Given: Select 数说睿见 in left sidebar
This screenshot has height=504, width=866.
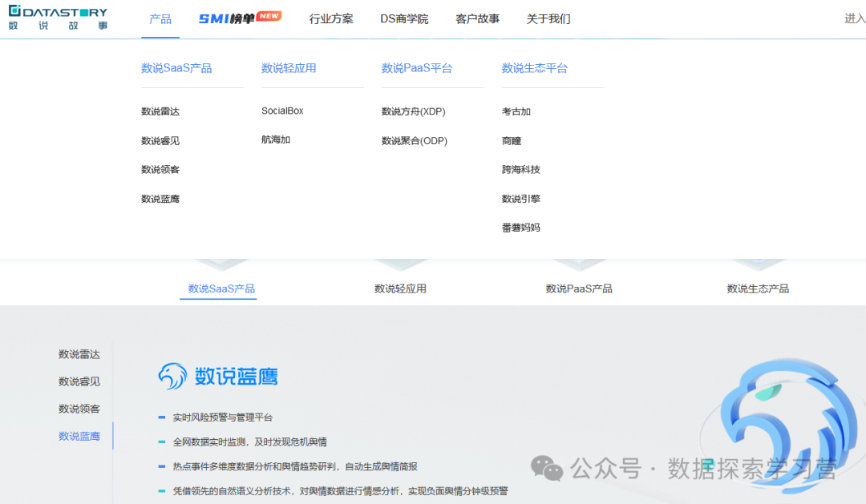Looking at the screenshot, I should (79, 381).
